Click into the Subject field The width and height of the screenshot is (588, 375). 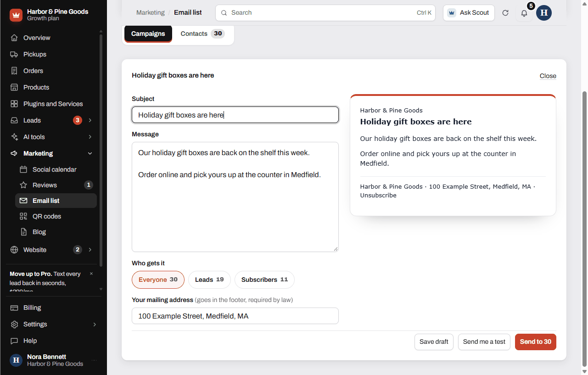tap(235, 115)
